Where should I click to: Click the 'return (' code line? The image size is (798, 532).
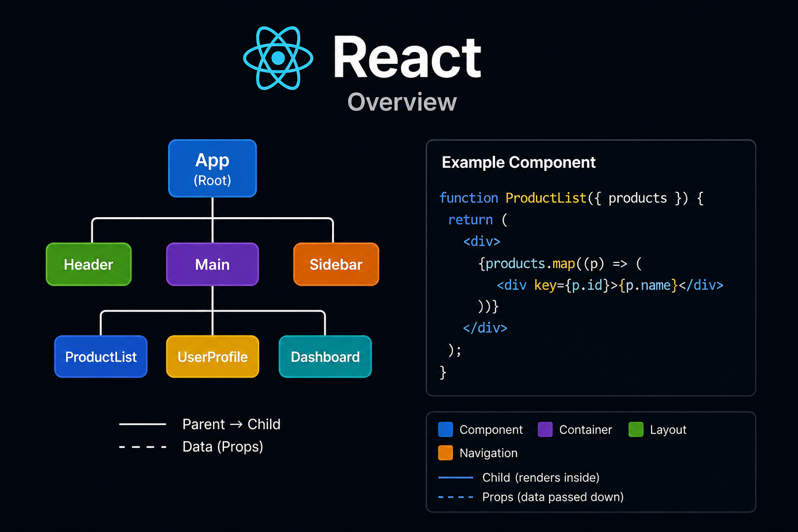click(x=478, y=220)
